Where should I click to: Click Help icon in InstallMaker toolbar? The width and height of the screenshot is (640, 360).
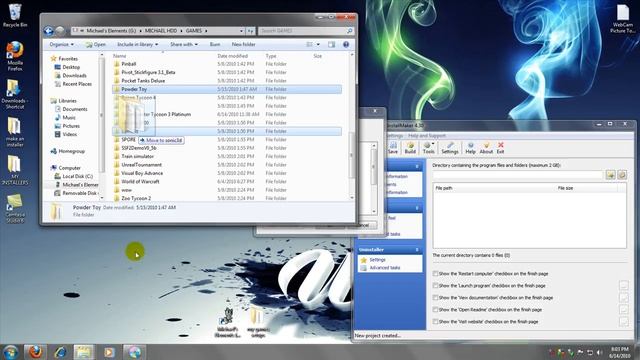point(471,148)
